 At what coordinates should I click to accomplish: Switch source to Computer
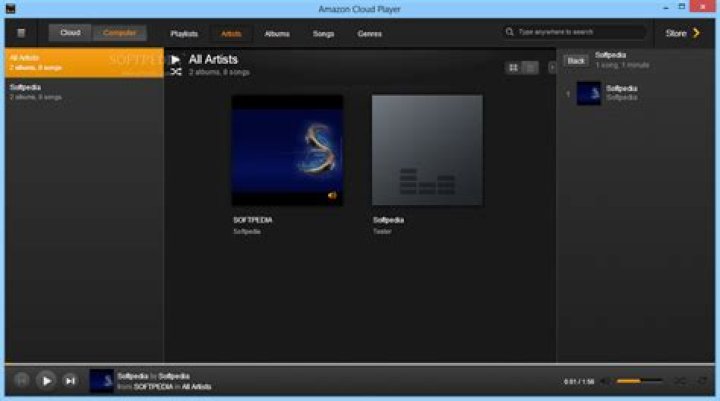click(119, 33)
